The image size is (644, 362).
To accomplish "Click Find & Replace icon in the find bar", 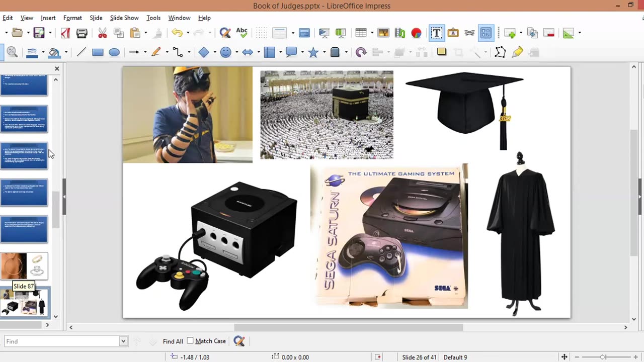I will coord(239,341).
